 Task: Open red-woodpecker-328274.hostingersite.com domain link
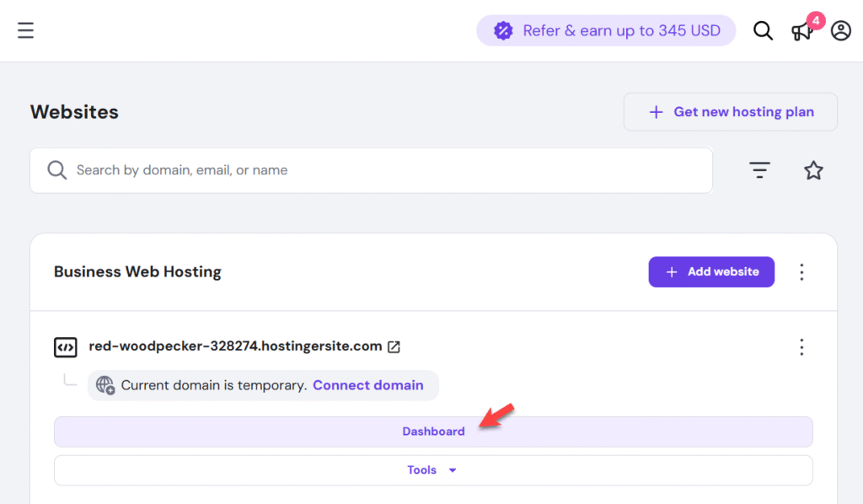point(235,346)
